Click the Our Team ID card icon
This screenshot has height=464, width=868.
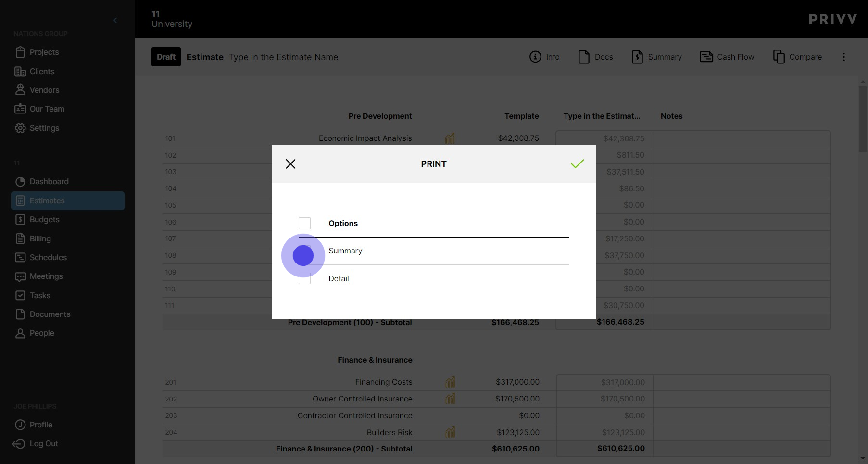(20, 109)
